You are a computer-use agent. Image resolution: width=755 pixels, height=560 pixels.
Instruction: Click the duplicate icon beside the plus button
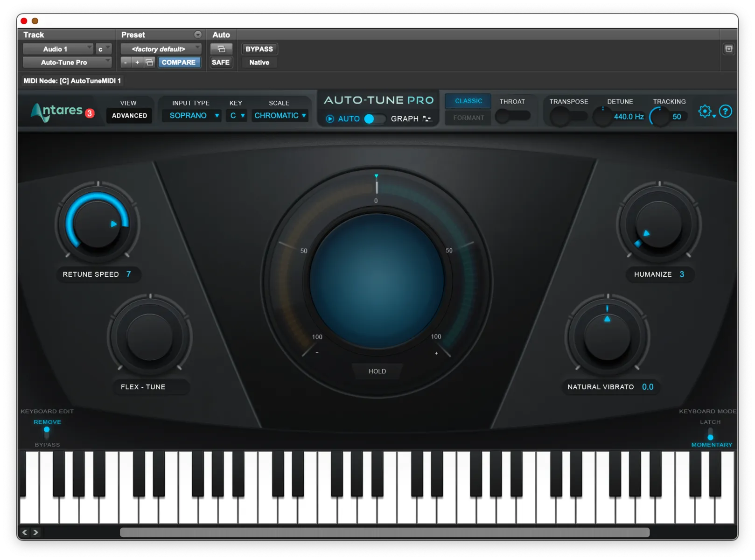point(149,62)
